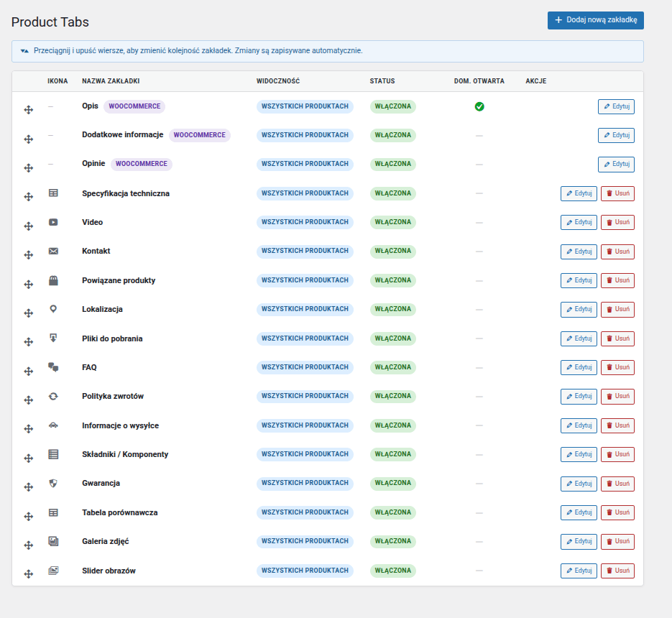Screen dimensions: 672x618
Task: Add a new tab with Dodaj nową zakładkę
Action: tap(595, 20)
